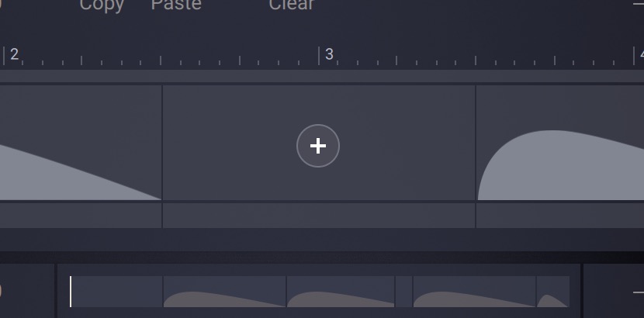Click the Copy button
This screenshot has height=318, width=644.
tap(102, 5)
